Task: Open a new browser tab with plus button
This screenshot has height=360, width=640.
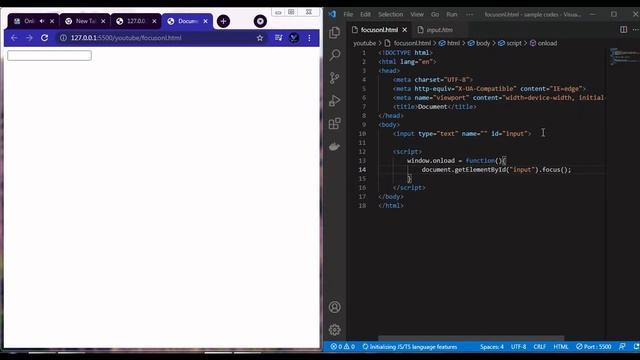Action: tap(223, 21)
